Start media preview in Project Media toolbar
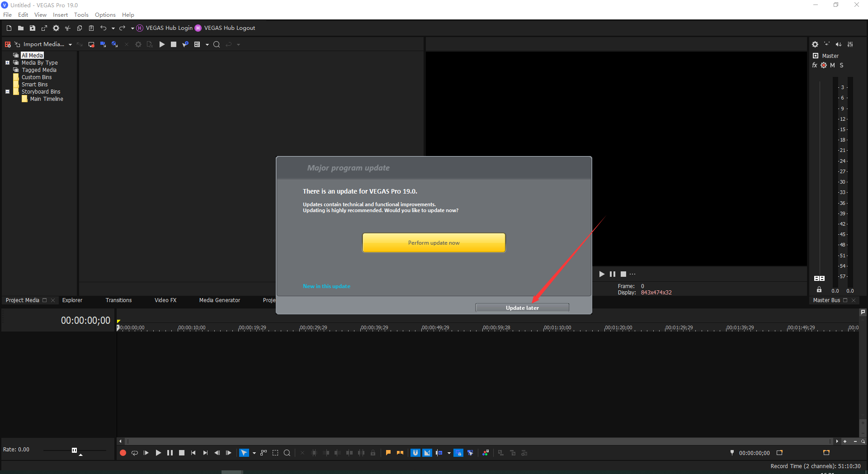 (x=162, y=44)
